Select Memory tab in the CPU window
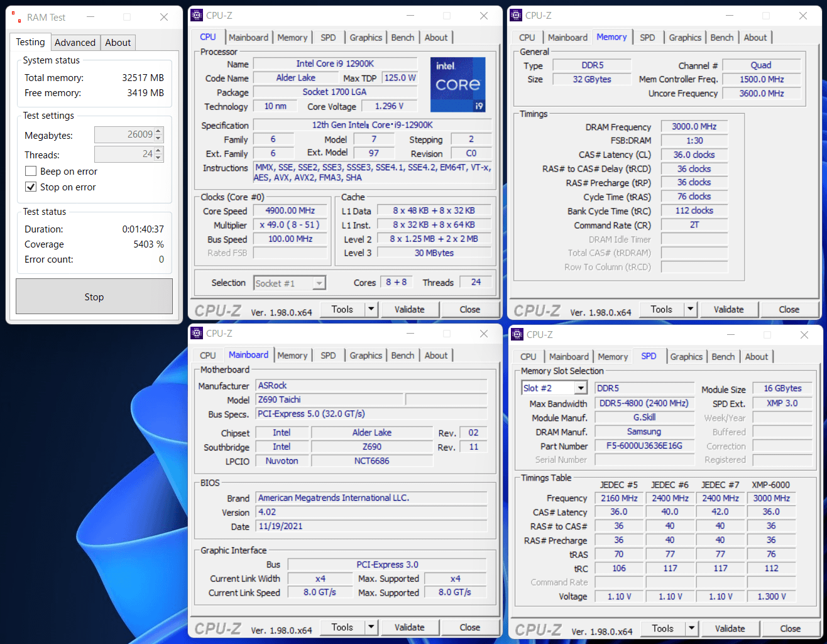827x644 pixels. 292,38
